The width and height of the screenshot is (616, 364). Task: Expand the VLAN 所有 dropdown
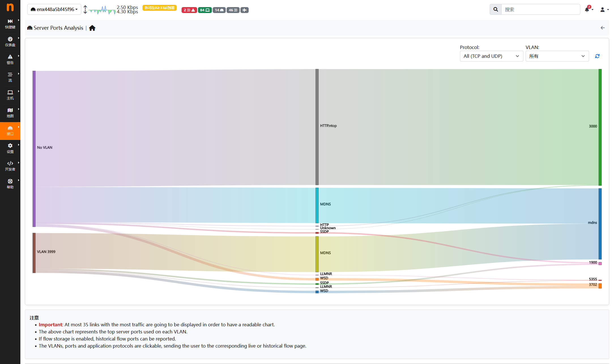pyautogui.click(x=557, y=56)
